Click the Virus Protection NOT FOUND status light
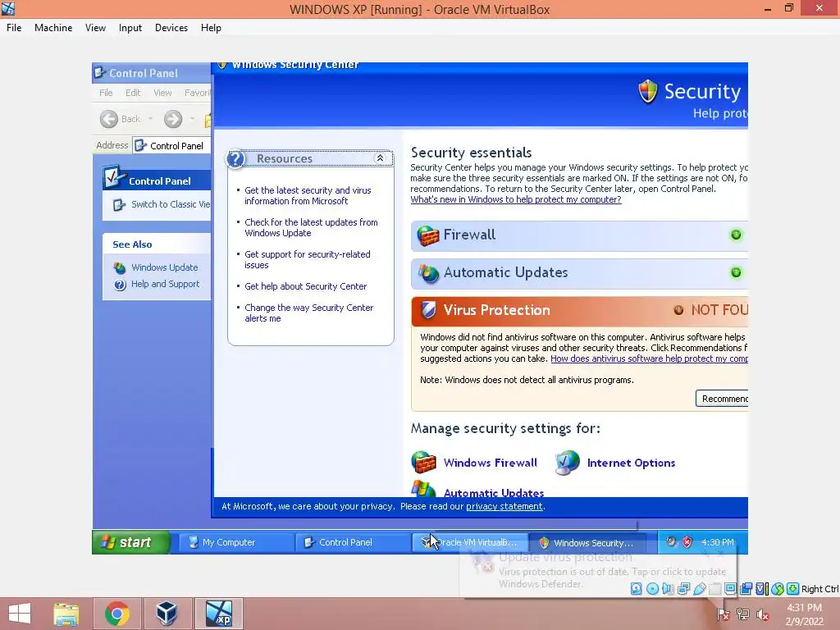This screenshot has width=840, height=630. click(678, 310)
